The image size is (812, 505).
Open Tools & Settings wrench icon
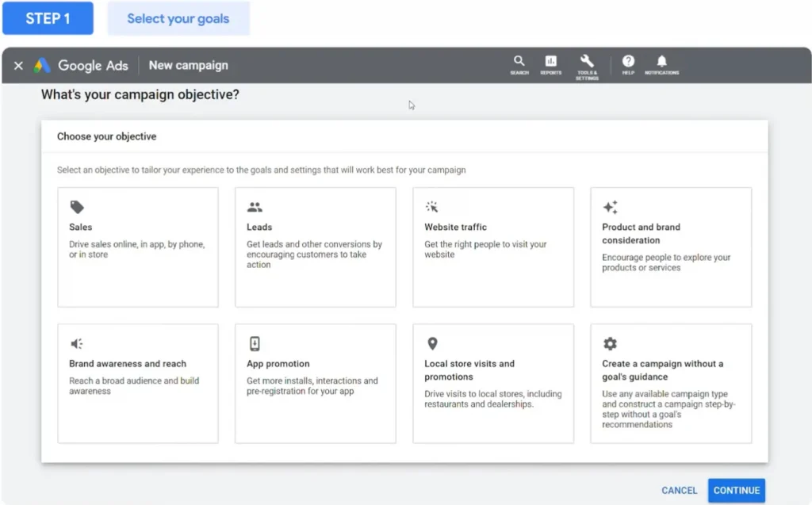(587, 63)
